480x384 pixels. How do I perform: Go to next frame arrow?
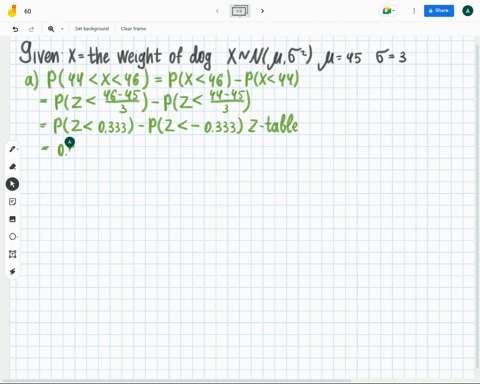(x=262, y=11)
